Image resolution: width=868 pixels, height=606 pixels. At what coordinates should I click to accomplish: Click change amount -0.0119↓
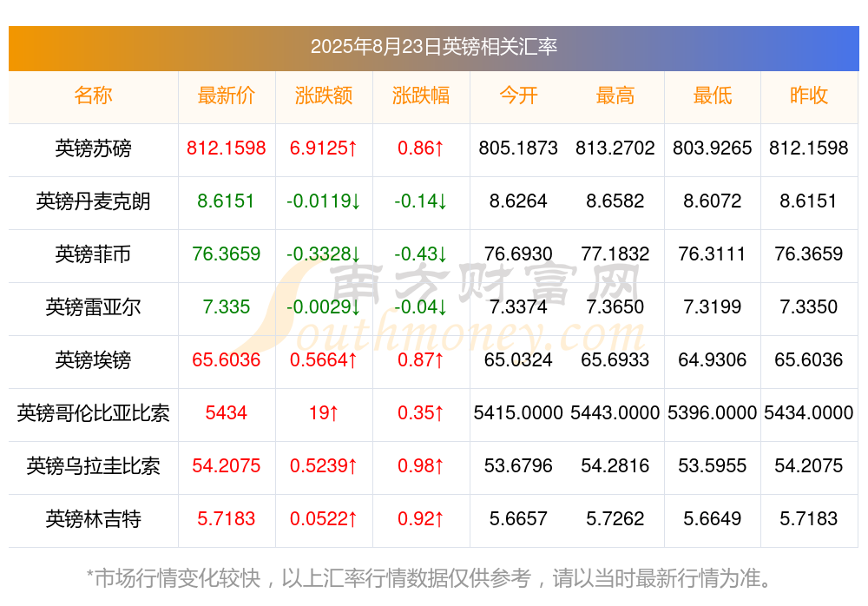(323, 201)
